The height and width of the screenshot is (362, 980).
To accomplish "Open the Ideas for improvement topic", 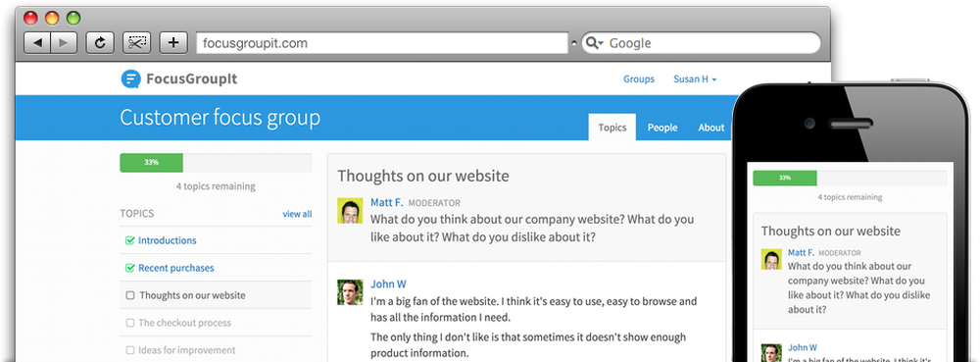I will tap(187, 350).
